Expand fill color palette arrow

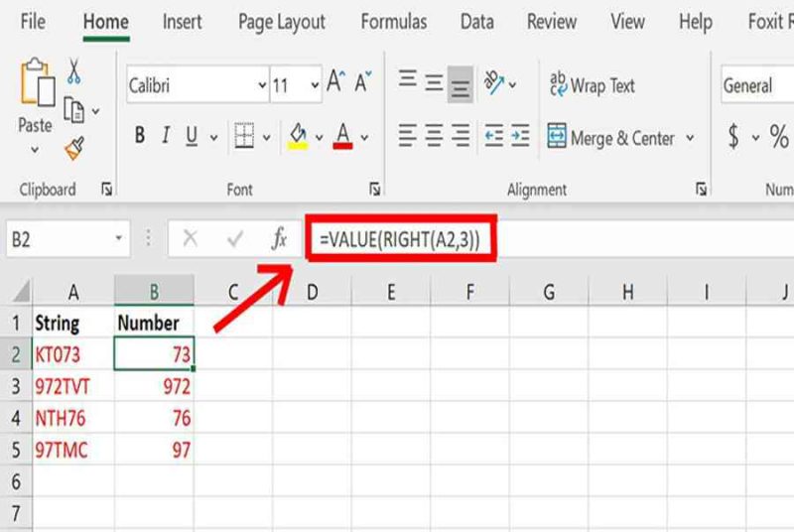319,137
